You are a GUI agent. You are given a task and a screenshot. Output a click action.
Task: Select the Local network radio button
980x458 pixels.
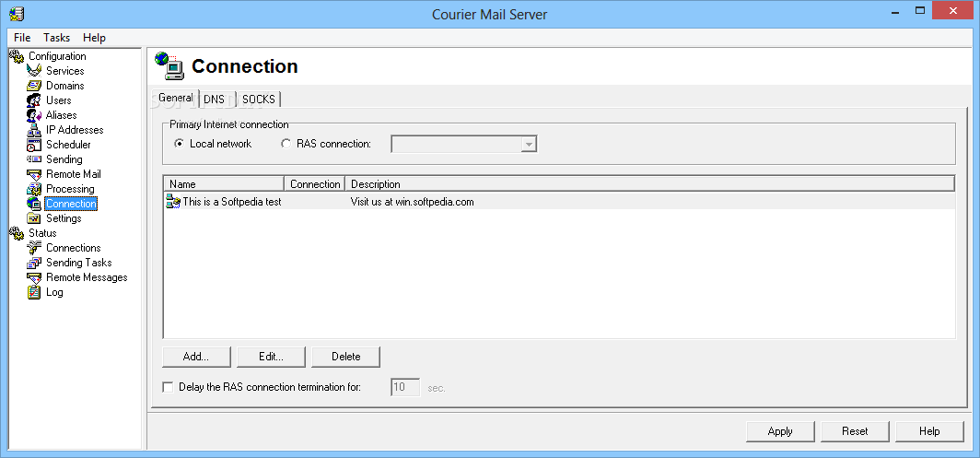pos(180,144)
